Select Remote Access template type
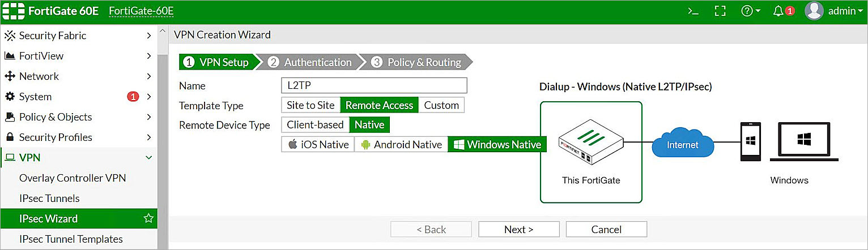Viewport: 868px width, 250px height. 380,105
